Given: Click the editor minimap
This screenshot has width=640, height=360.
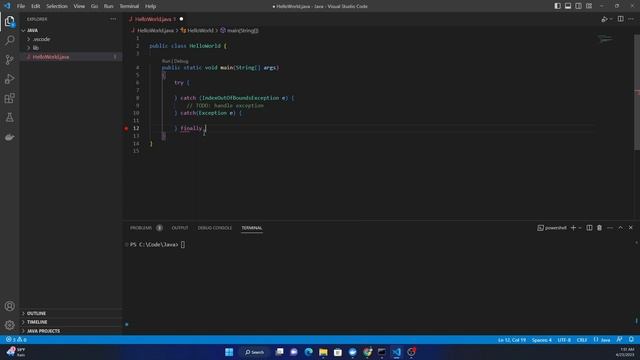Looking at the screenshot, I should [605, 39].
